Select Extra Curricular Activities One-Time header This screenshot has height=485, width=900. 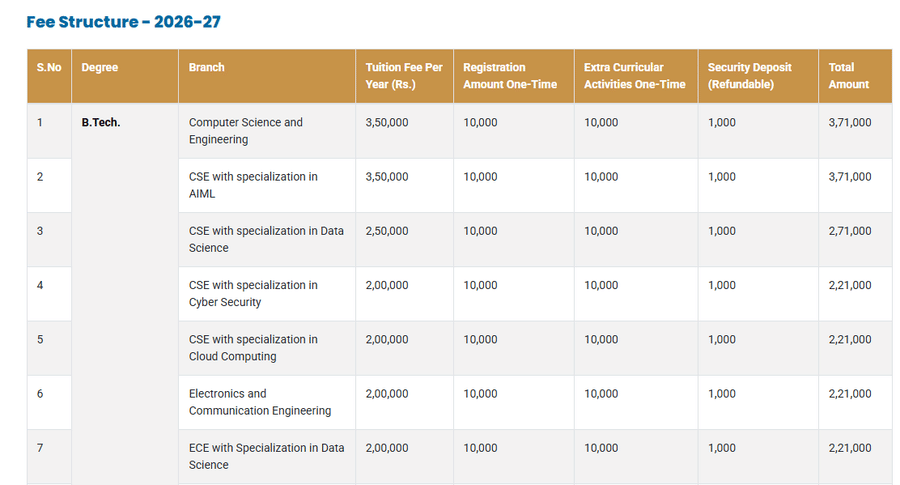pyautogui.click(x=635, y=76)
